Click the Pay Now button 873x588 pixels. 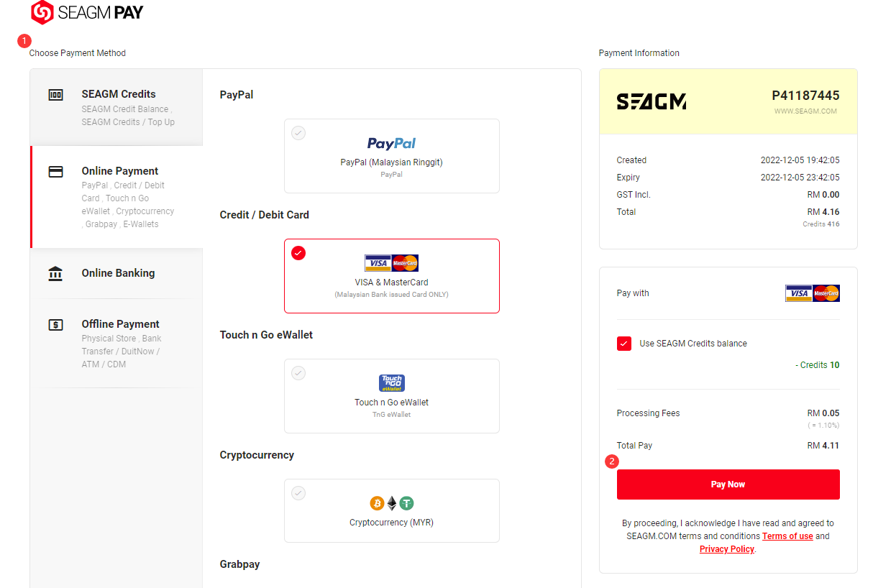[728, 484]
